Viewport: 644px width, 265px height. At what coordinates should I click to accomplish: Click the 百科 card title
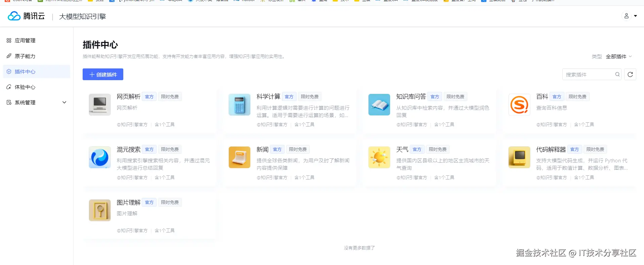pyautogui.click(x=542, y=97)
